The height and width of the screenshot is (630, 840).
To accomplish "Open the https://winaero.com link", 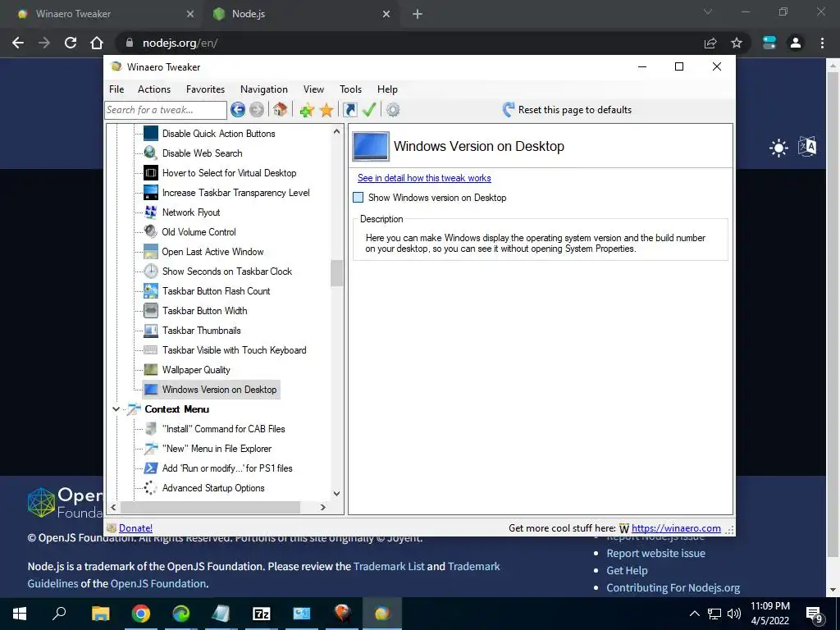I will point(676,528).
